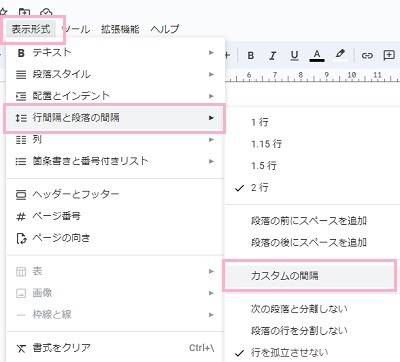Click the move to folder icon

(24, 13)
